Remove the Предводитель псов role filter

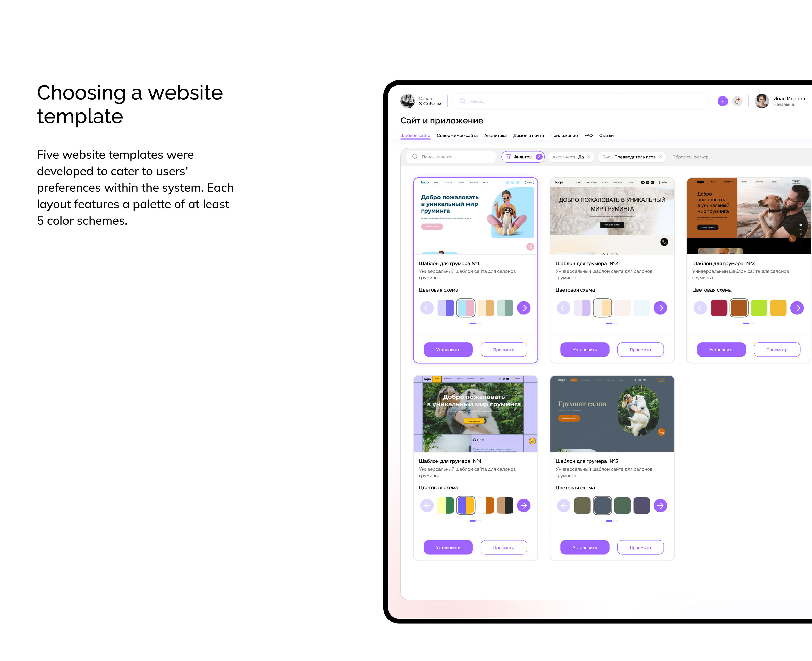(x=660, y=157)
